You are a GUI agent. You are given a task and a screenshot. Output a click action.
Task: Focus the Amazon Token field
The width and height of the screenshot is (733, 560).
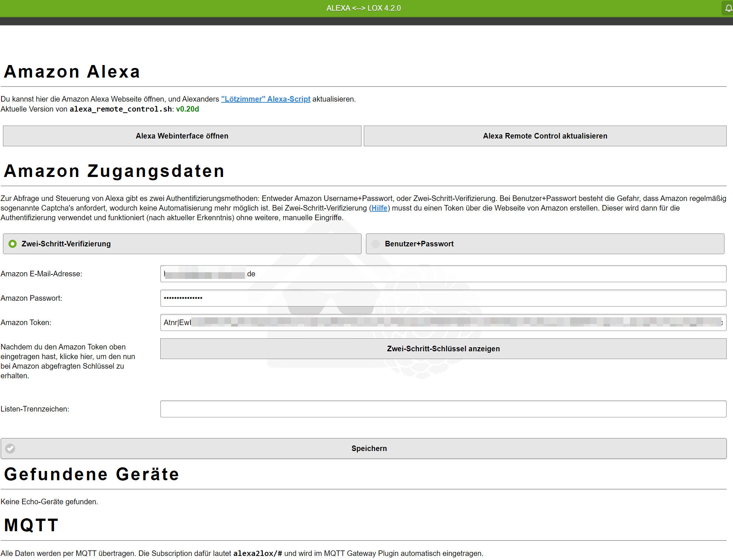click(x=443, y=322)
